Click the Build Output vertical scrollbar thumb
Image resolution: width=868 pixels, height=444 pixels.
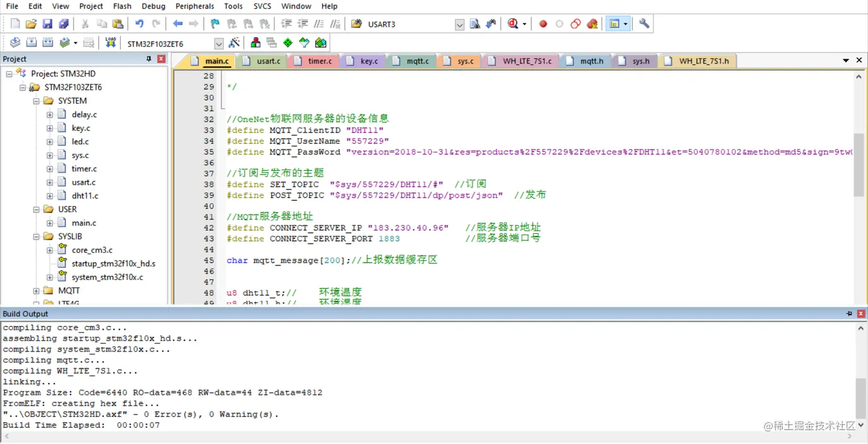pos(859,398)
